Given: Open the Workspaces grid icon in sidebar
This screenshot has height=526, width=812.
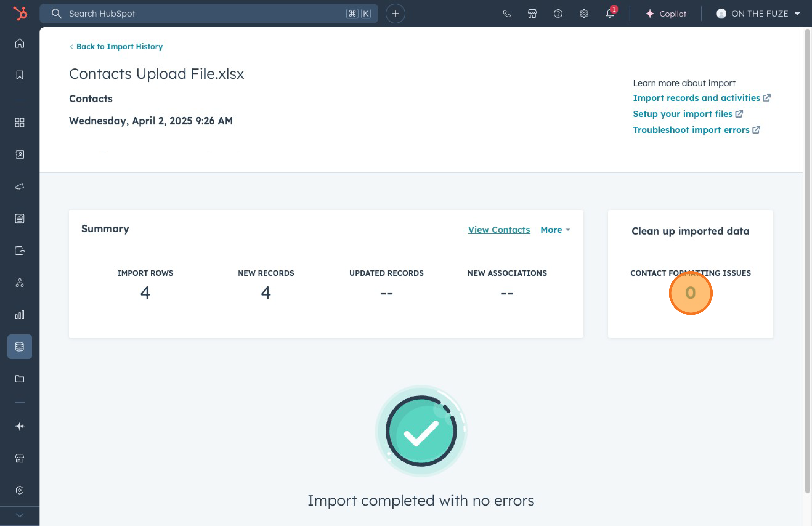Looking at the screenshot, I should point(20,123).
